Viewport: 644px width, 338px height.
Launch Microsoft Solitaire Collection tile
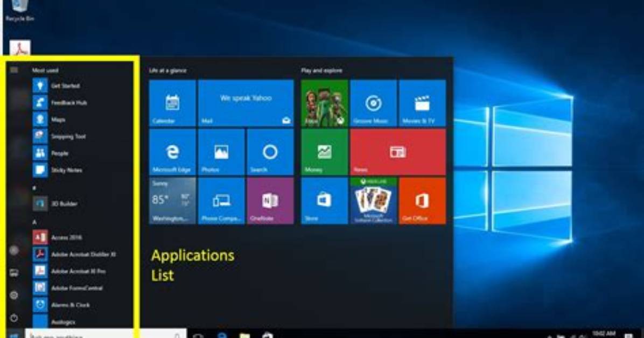[x=373, y=201]
